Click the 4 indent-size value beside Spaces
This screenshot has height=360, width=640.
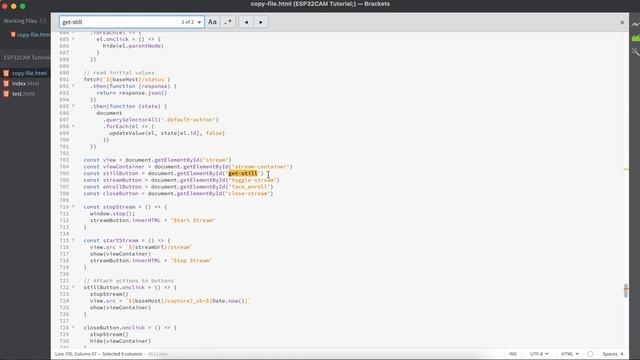click(622, 354)
